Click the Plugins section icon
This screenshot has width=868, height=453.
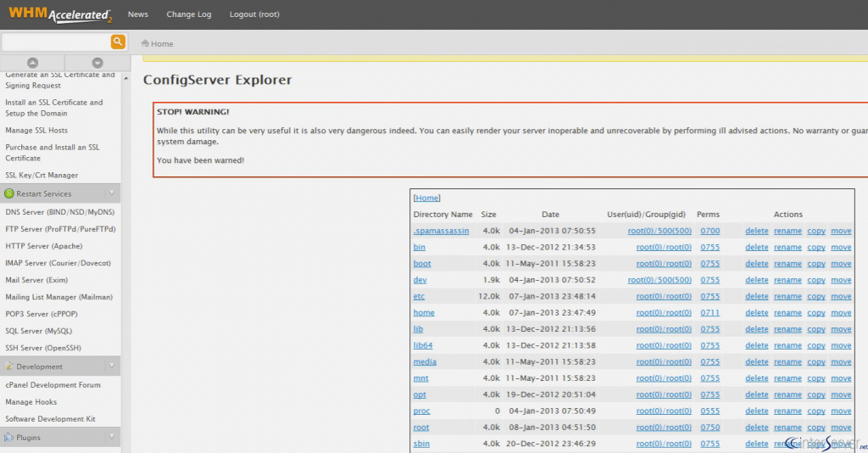pyautogui.click(x=8, y=437)
